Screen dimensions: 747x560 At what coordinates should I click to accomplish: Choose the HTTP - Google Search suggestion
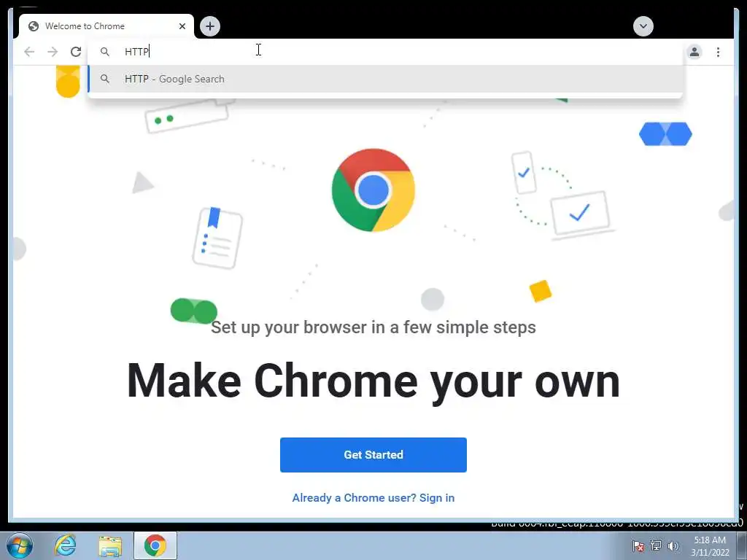click(385, 79)
